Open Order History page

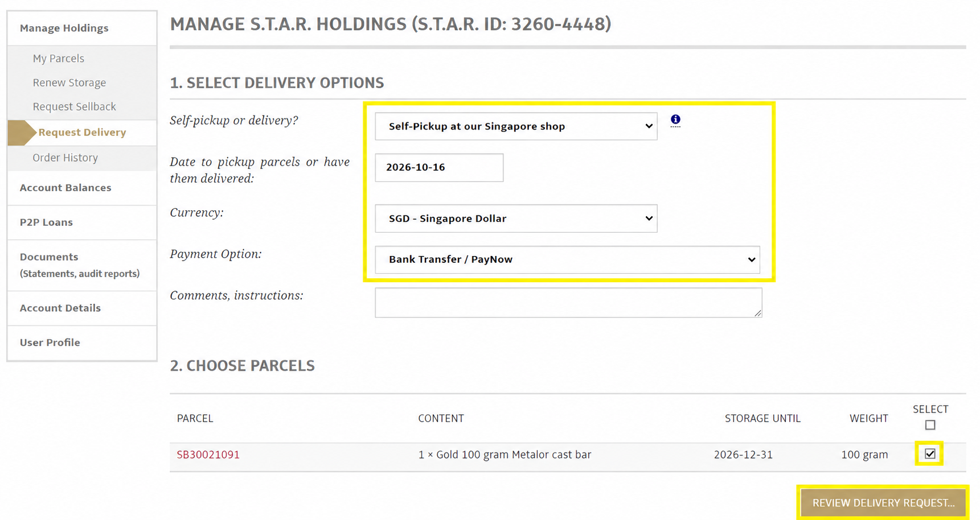click(x=65, y=158)
